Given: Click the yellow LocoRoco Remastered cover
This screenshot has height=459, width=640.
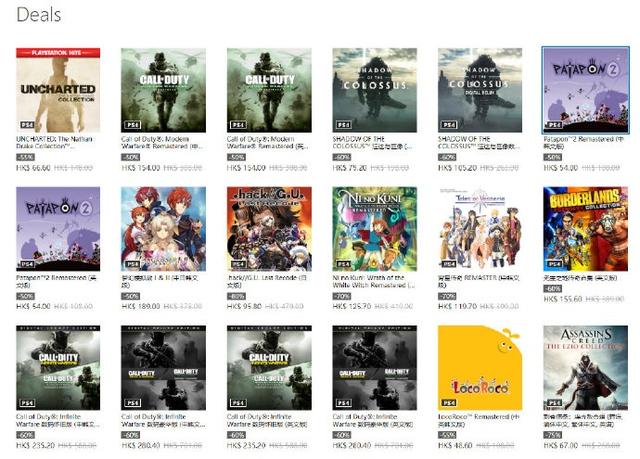Looking at the screenshot, I should click(480, 368).
